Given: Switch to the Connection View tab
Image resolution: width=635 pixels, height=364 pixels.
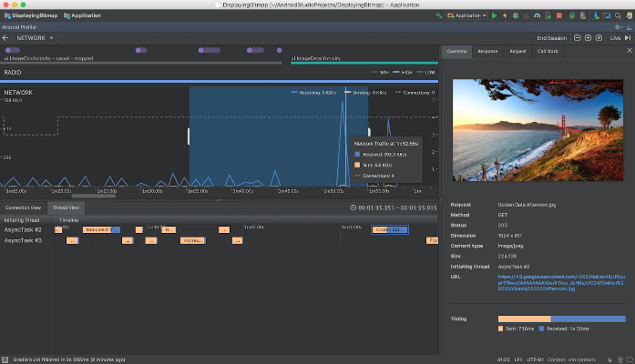Looking at the screenshot, I should tap(24, 207).
